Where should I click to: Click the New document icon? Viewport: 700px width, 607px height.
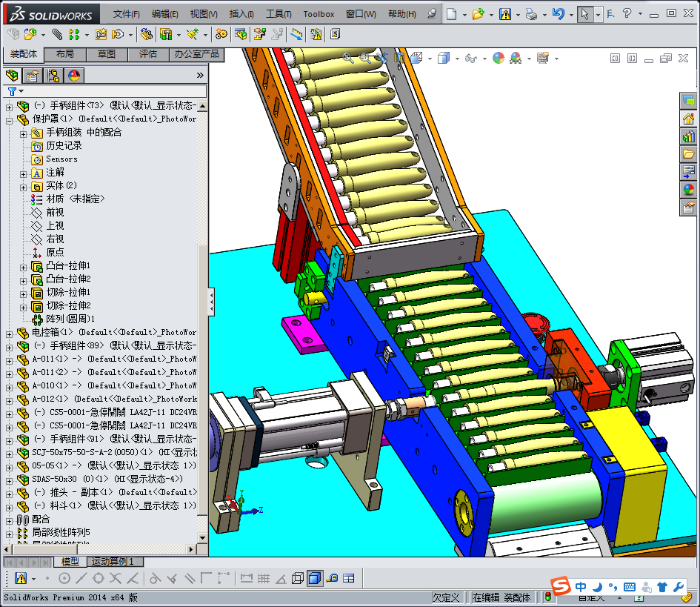(x=452, y=14)
